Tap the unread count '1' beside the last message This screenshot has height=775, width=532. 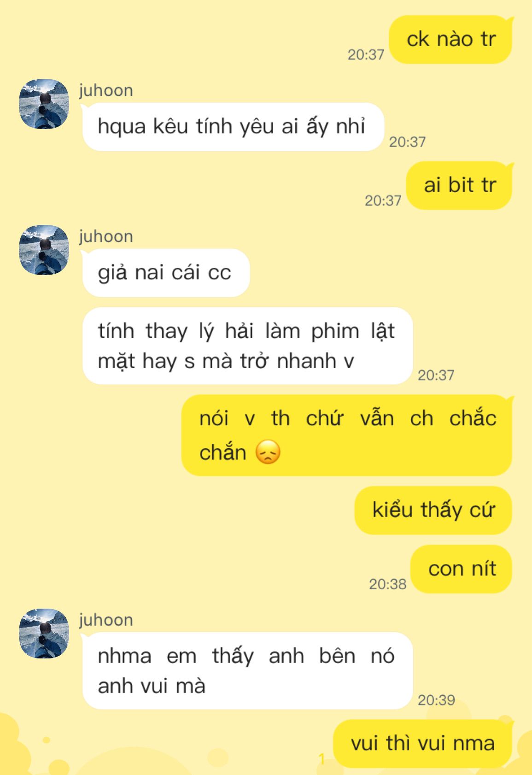tap(322, 759)
